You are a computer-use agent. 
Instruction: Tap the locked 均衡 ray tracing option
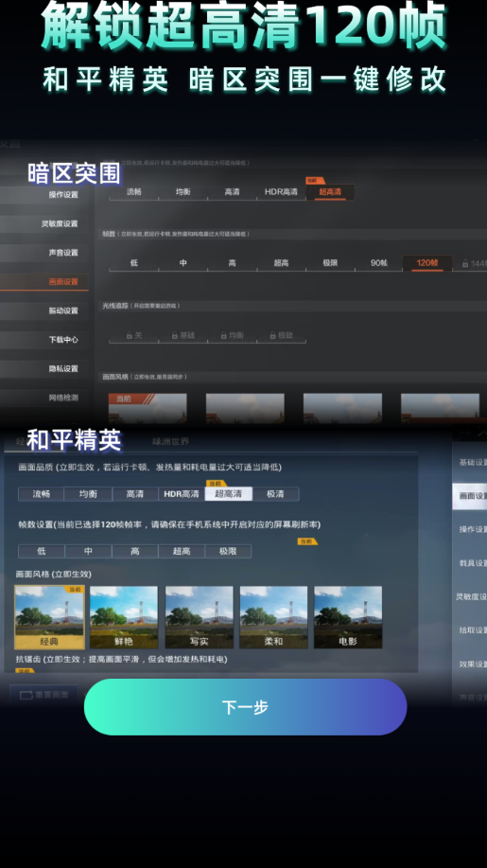pos(233,335)
